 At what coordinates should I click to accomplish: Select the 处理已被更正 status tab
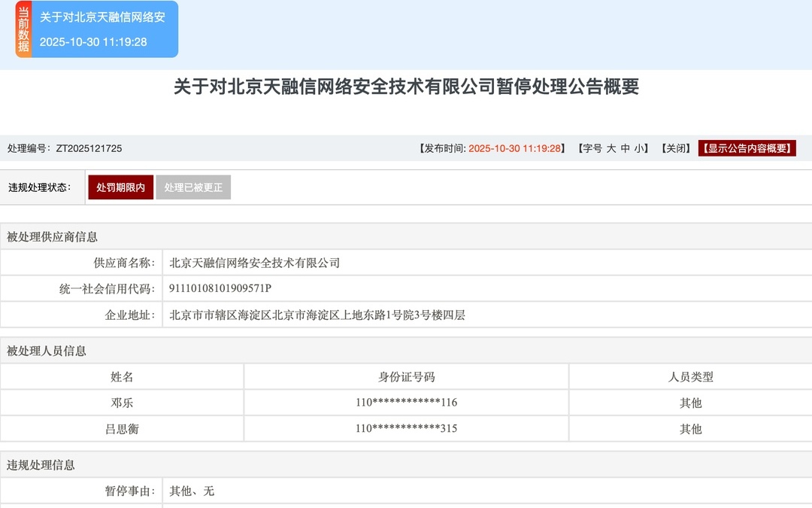(193, 187)
